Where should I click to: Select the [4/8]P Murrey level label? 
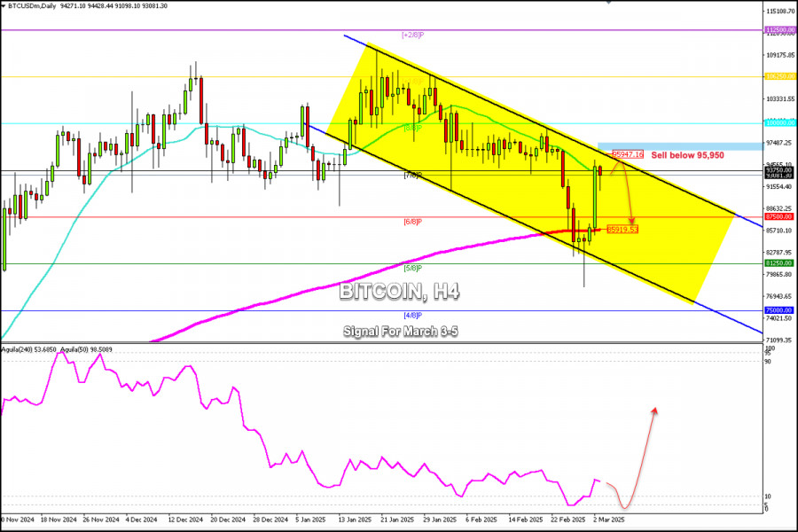click(412, 315)
